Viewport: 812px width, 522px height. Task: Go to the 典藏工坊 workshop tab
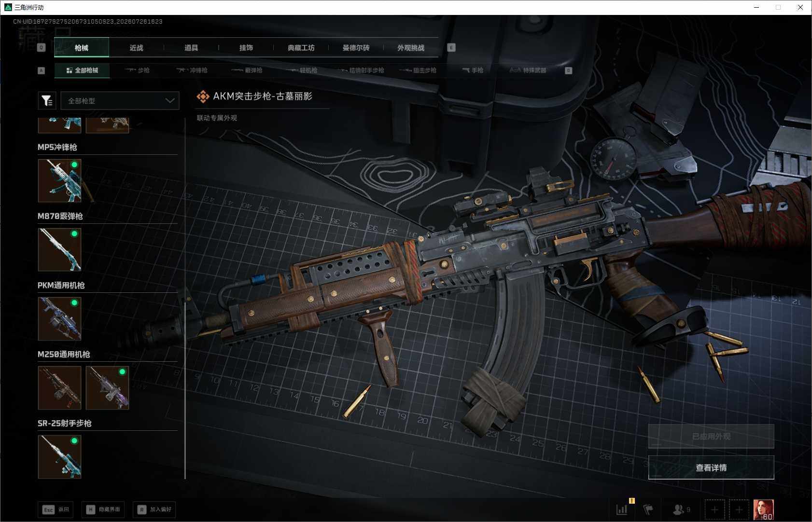[x=301, y=48]
